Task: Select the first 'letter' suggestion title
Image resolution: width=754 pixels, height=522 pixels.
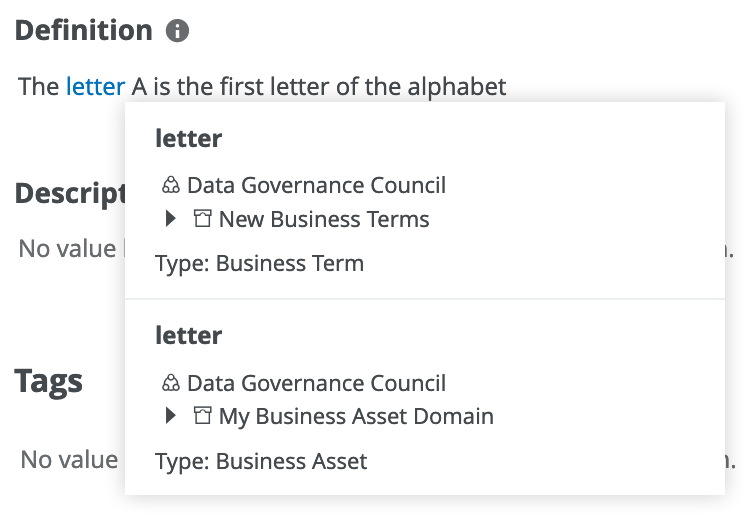Action: click(189, 138)
